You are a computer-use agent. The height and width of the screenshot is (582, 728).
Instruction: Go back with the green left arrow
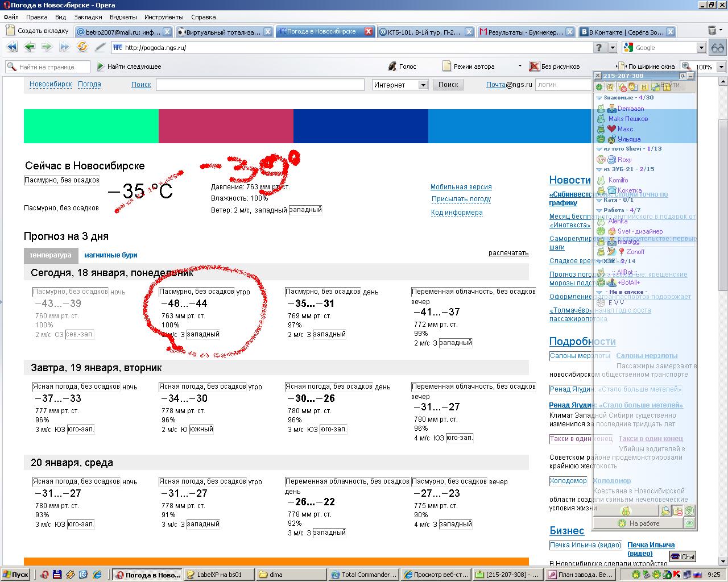click(x=30, y=47)
